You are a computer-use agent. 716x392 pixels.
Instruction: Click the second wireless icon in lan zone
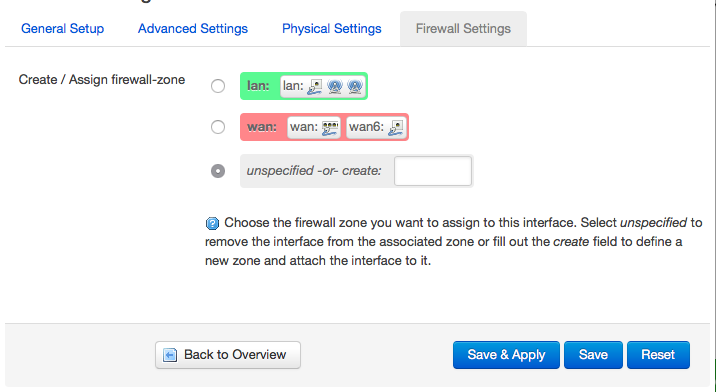coord(355,86)
